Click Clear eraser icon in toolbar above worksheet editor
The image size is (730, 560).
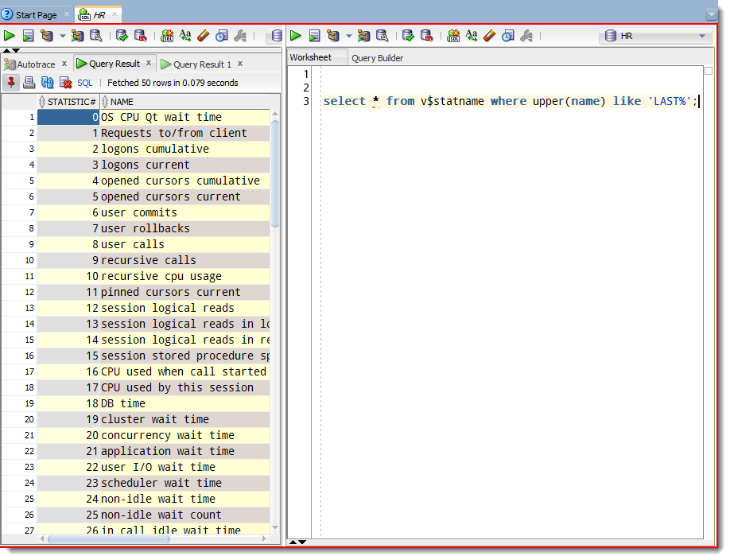(x=490, y=36)
